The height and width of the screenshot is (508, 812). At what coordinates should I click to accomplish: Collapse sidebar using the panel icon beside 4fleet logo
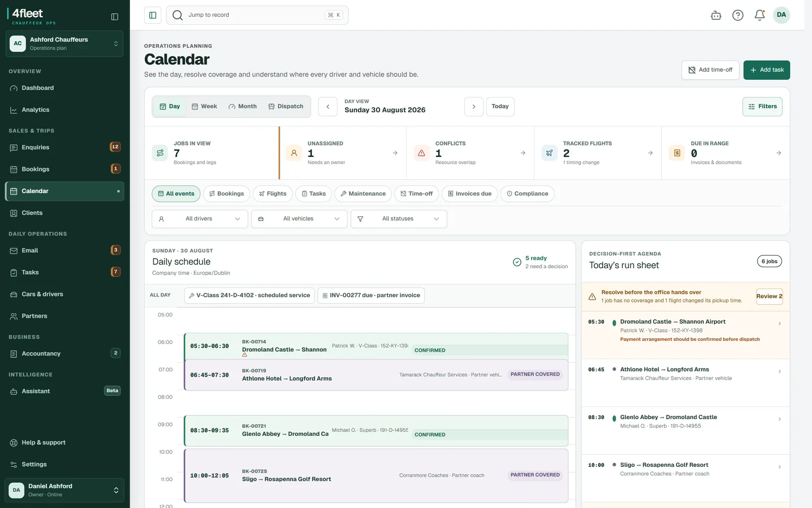coord(115,17)
